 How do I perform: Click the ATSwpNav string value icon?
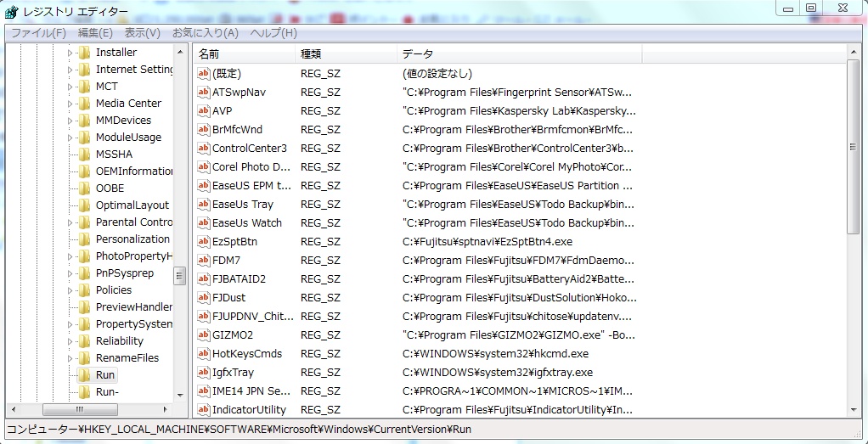(x=204, y=92)
